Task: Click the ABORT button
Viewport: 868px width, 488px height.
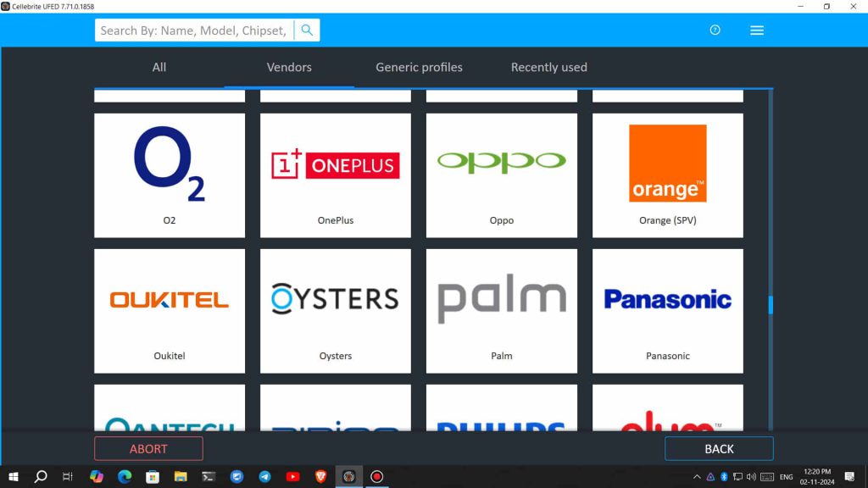Action: point(148,449)
